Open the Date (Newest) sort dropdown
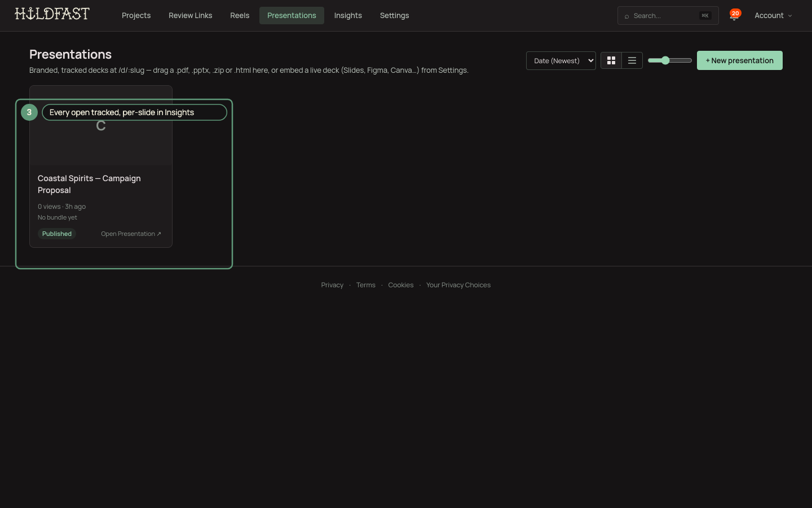This screenshot has height=508, width=812. 561,60
